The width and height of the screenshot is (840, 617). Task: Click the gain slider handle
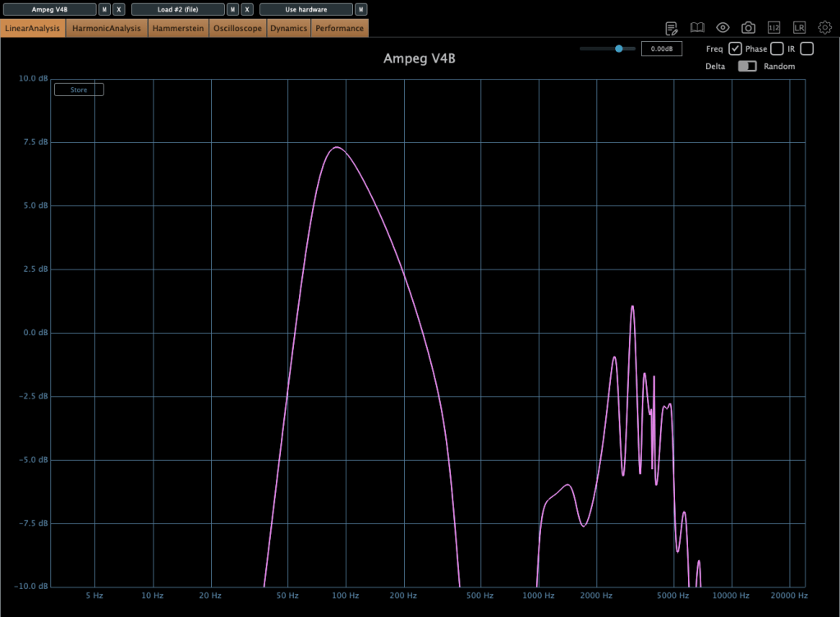[x=619, y=49]
